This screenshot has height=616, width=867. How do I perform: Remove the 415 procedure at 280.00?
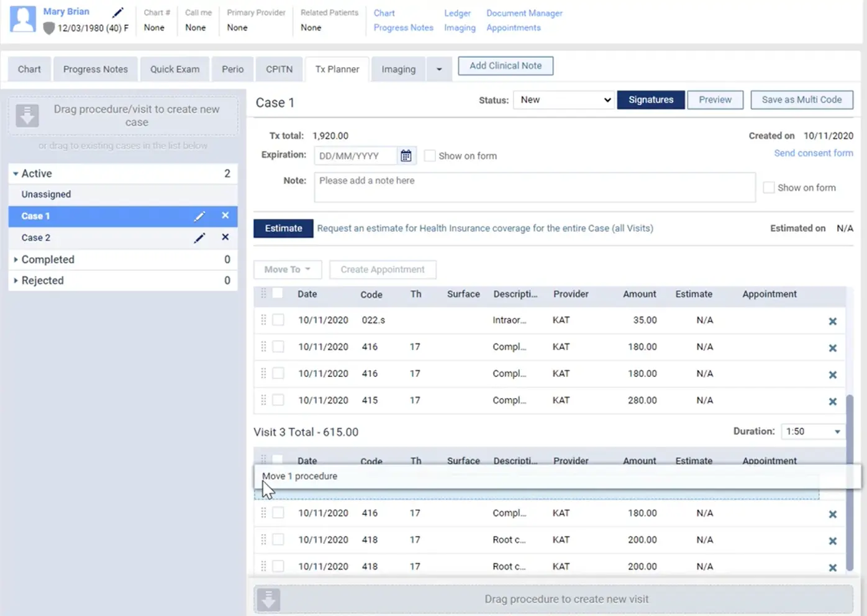833,402
